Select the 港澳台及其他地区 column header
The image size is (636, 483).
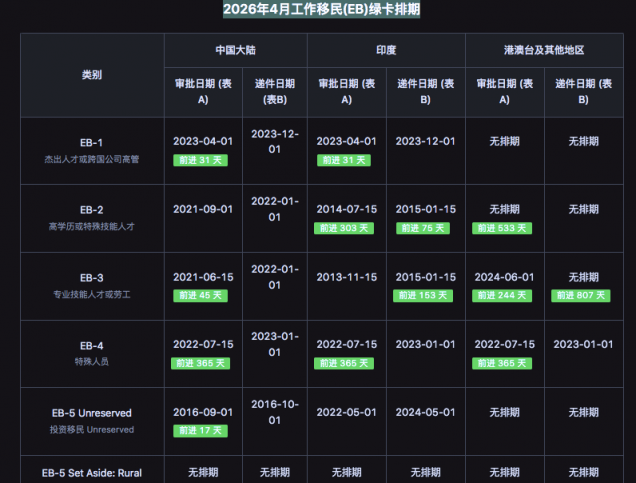544,50
